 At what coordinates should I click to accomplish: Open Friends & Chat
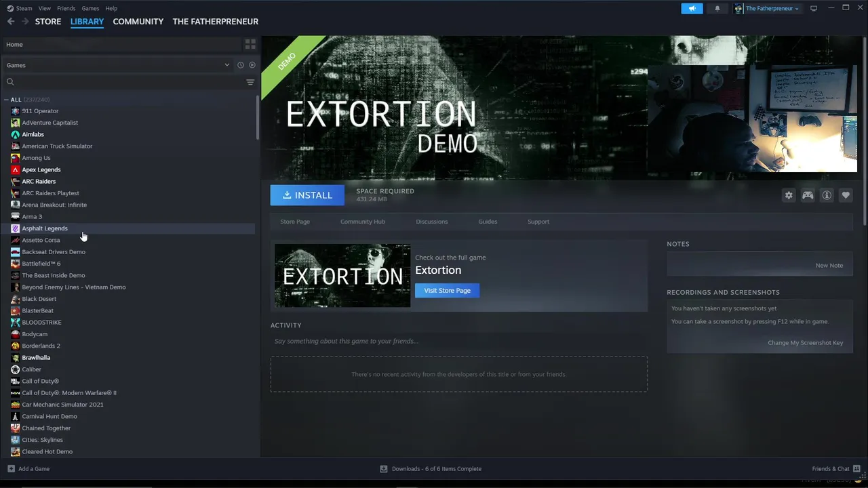click(836, 468)
